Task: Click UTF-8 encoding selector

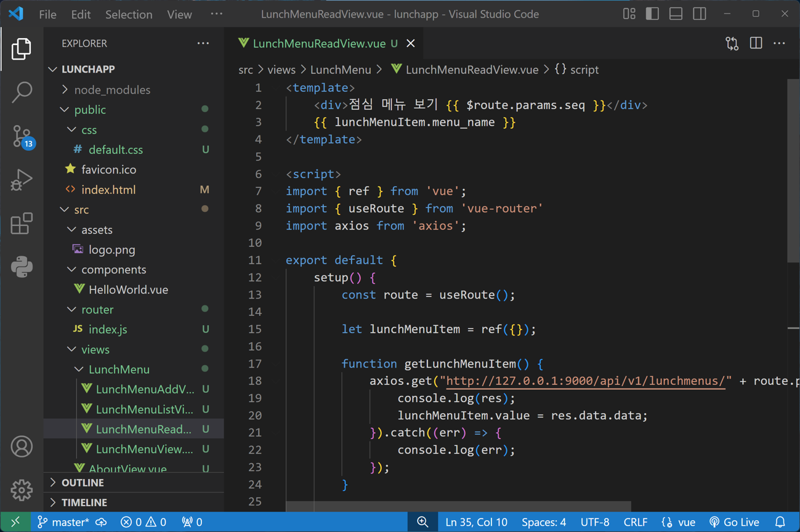Action: pyautogui.click(x=595, y=522)
